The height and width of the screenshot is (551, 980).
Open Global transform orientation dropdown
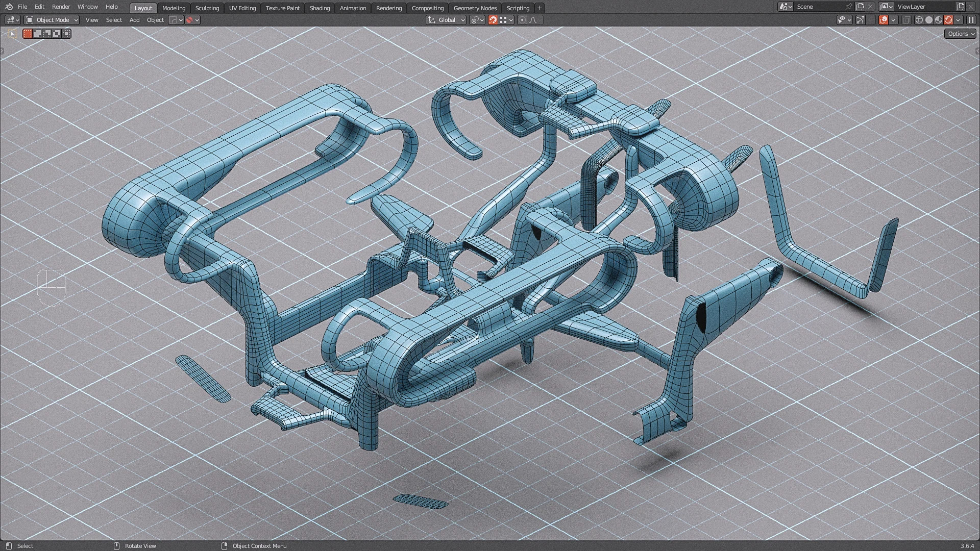[x=446, y=20]
